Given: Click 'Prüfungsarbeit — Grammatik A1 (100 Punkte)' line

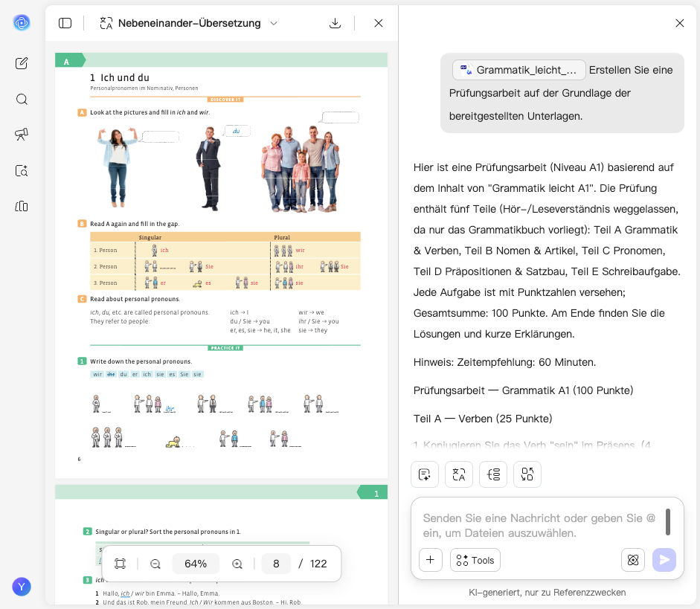Looking at the screenshot, I should pos(523,390).
